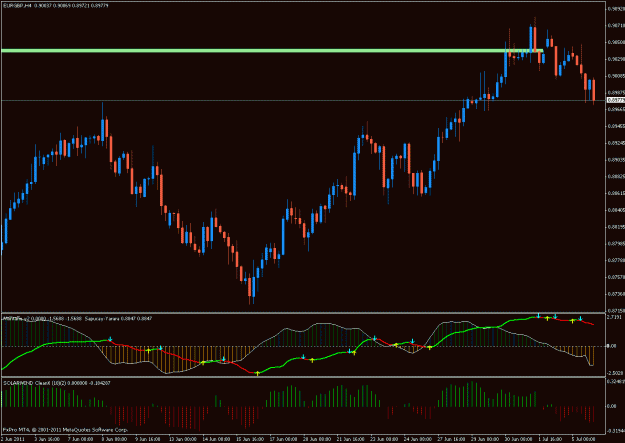Click the first cyan down arrow in the oscillator pane

(x=110, y=339)
